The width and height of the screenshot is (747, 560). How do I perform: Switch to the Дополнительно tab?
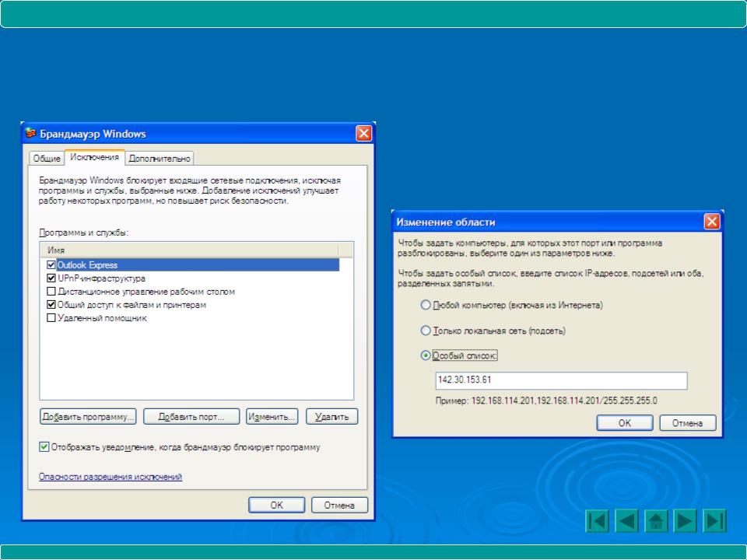[x=160, y=158]
